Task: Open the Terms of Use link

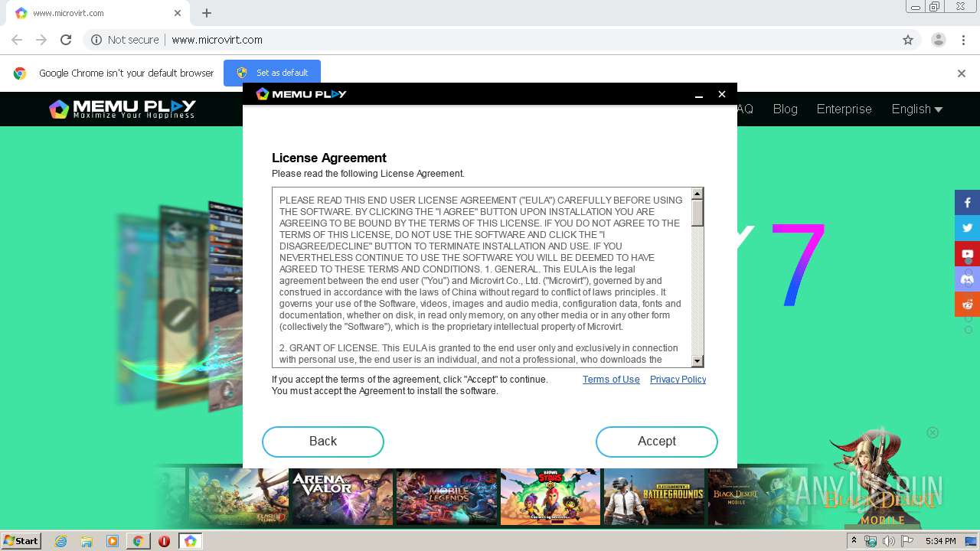Action: click(x=611, y=380)
